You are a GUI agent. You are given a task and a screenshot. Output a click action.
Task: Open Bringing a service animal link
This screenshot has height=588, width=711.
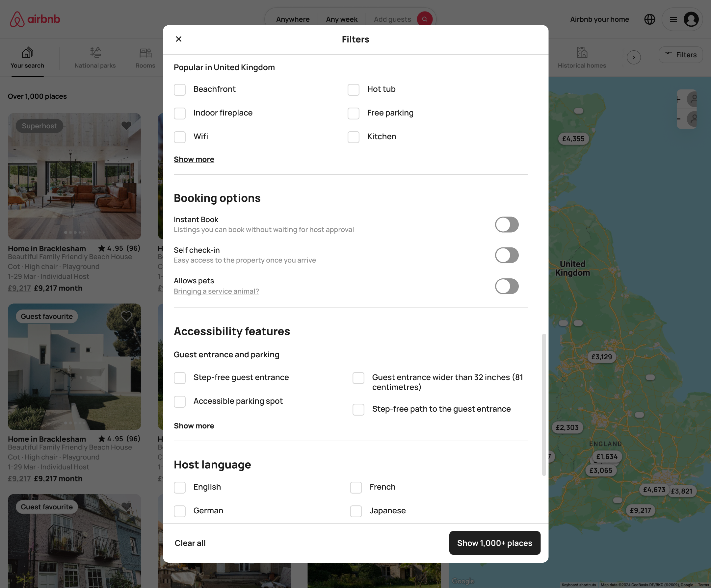pos(216,291)
